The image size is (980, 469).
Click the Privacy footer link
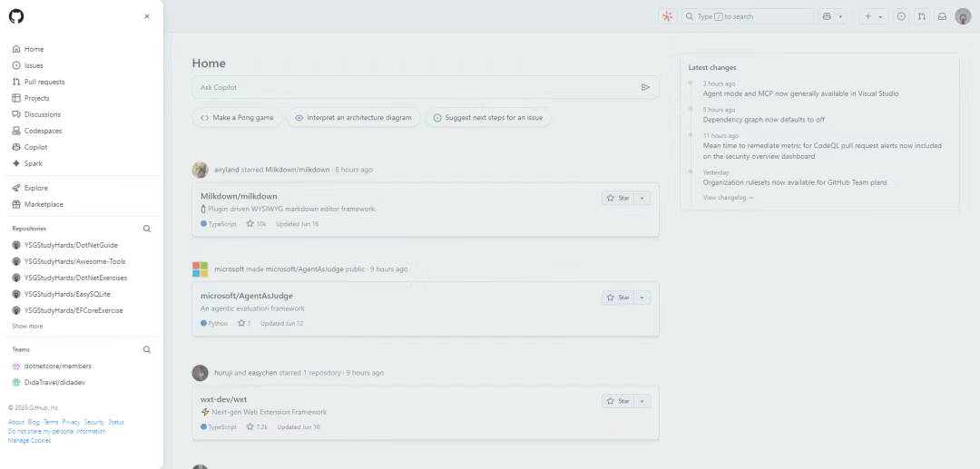[x=72, y=422]
